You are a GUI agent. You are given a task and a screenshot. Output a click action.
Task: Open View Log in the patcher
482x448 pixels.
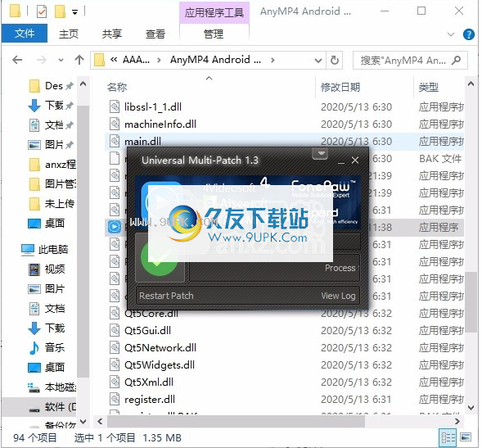pos(338,296)
